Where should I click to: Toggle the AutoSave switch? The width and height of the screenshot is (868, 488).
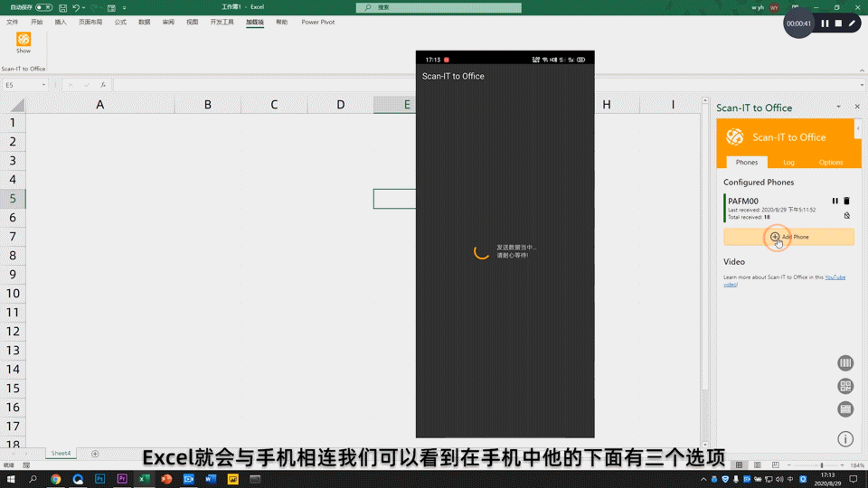coord(43,7)
